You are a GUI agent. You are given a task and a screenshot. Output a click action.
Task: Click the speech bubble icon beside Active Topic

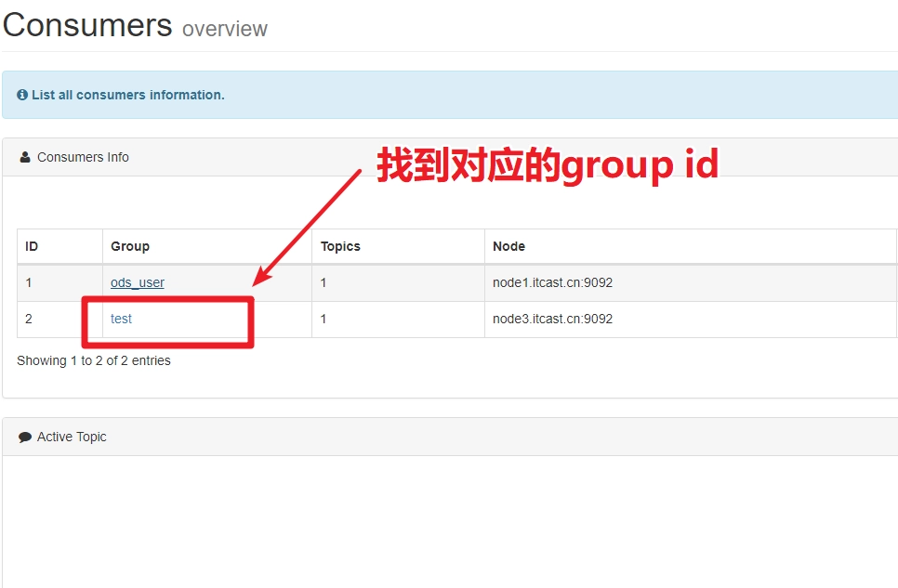click(25, 438)
